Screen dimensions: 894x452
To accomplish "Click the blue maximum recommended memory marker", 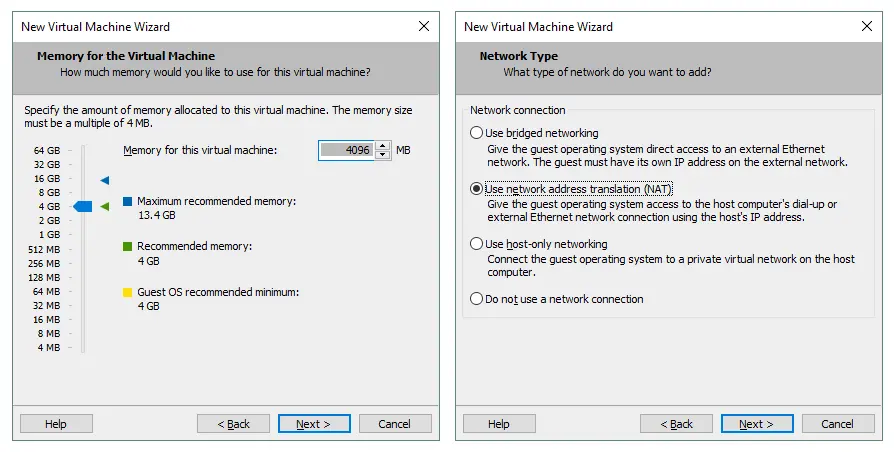I will pyautogui.click(x=104, y=180).
